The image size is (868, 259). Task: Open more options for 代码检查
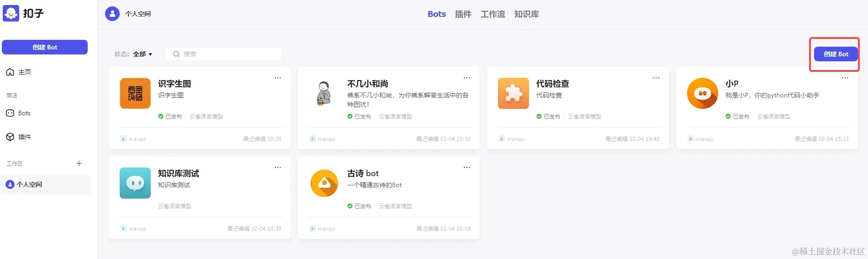tap(656, 78)
